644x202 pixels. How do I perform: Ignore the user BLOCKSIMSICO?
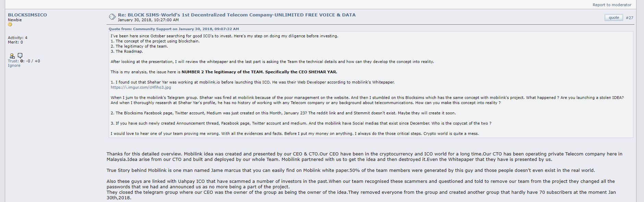click(x=14, y=65)
